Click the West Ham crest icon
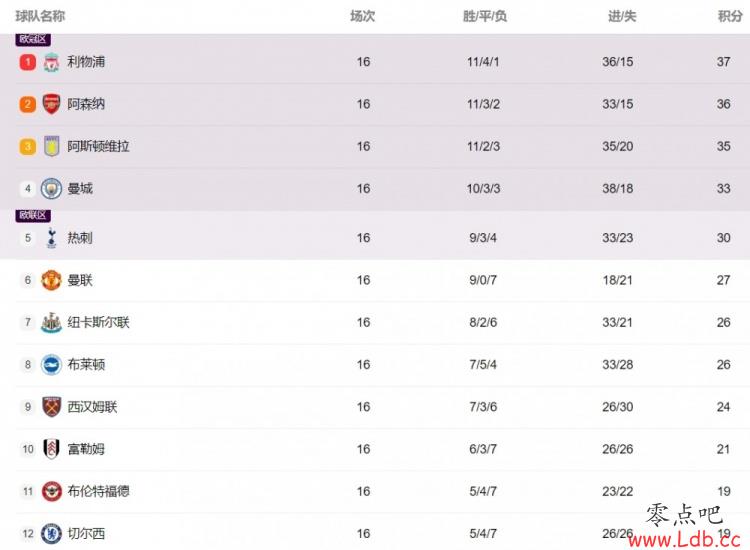 coord(51,407)
